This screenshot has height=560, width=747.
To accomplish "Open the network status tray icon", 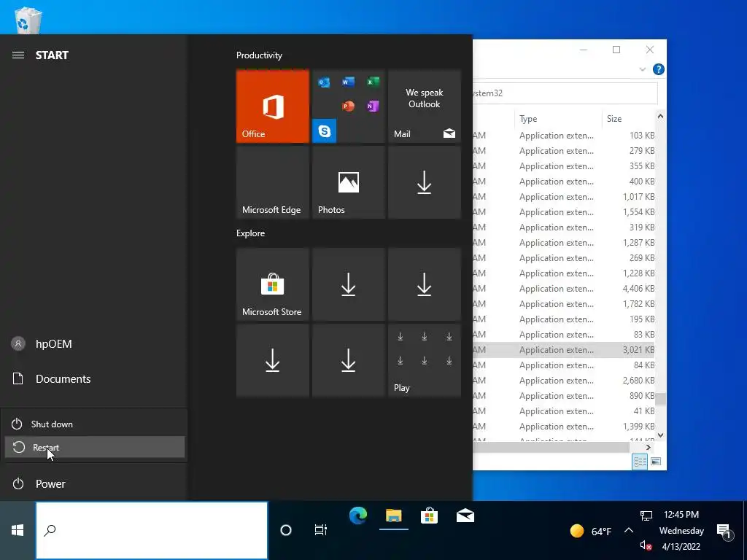I will pos(646,516).
